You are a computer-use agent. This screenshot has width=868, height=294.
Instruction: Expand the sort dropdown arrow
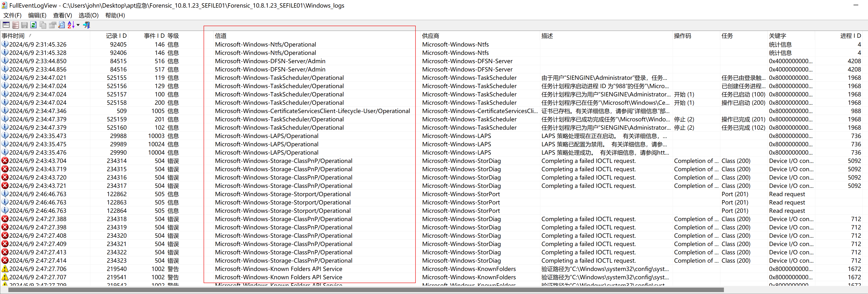pos(78,25)
